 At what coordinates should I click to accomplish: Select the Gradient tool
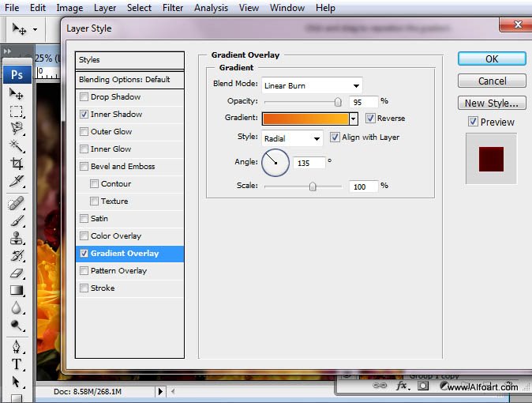click(x=16, y=290)
